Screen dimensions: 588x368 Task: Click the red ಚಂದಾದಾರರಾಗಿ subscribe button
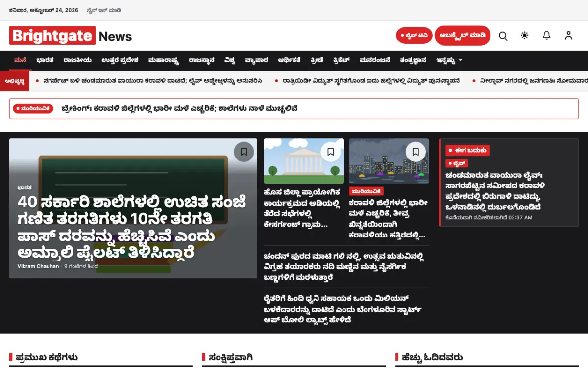[x=463, y=35]
